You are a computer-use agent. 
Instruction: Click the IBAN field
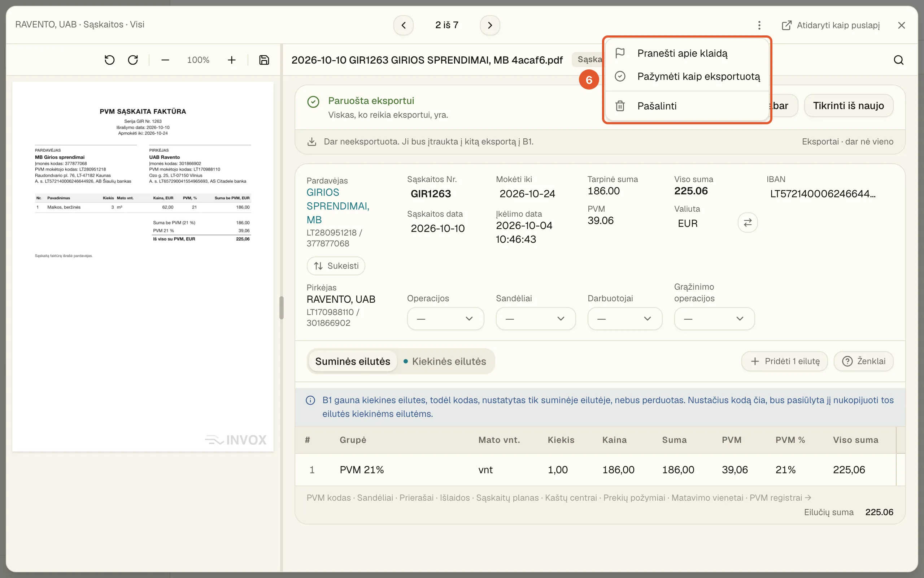point(823,194)
